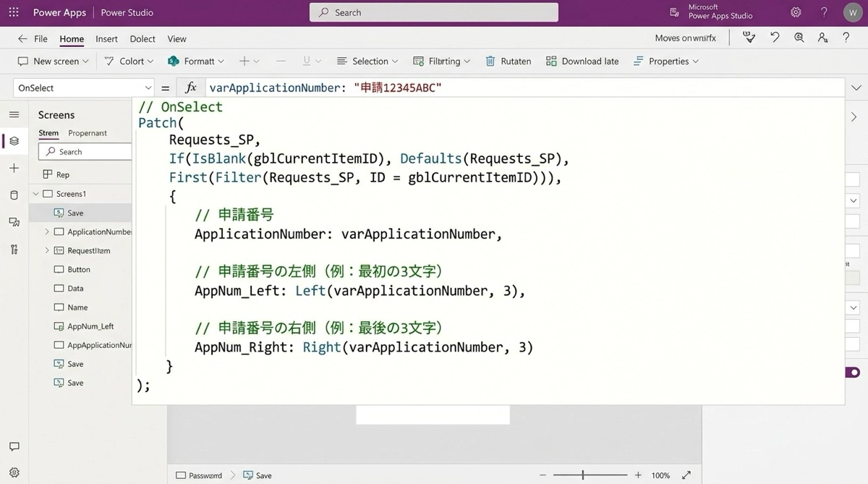Image resolution: width=868 pixels, height=484 pixels.
Task: Open the app launcher waffle icon
Action: 14,12
